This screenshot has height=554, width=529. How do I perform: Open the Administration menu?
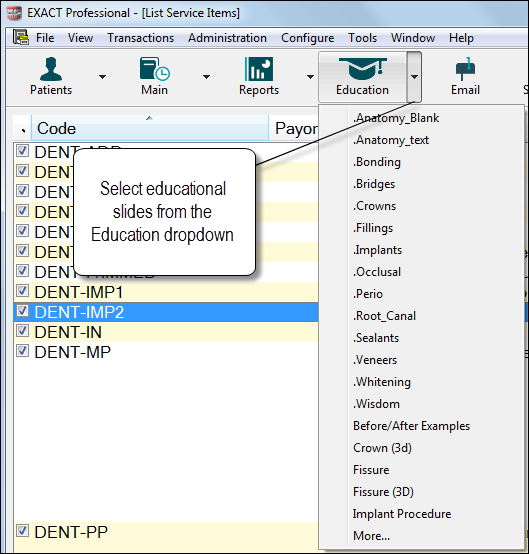point(227,37)
